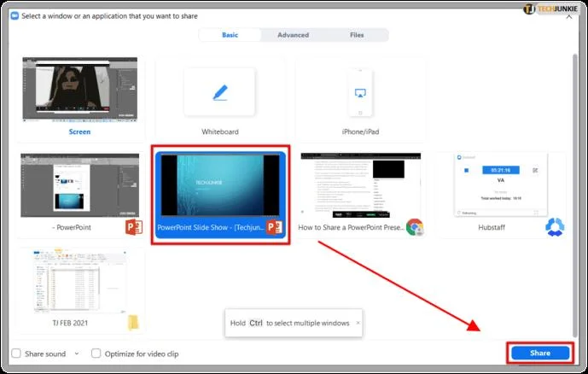Dismiss the Hold Ctrl tooltip
The height and width of the screenshot is (374, 588).
358,323
